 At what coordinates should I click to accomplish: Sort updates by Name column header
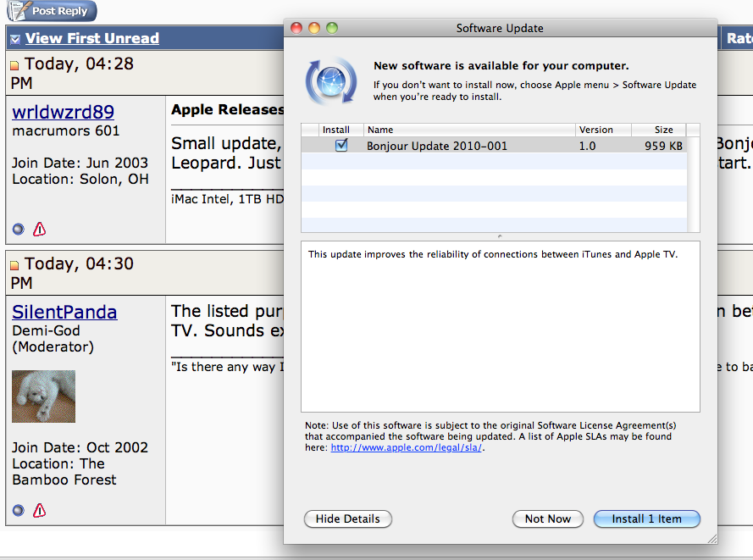[469, 130]
